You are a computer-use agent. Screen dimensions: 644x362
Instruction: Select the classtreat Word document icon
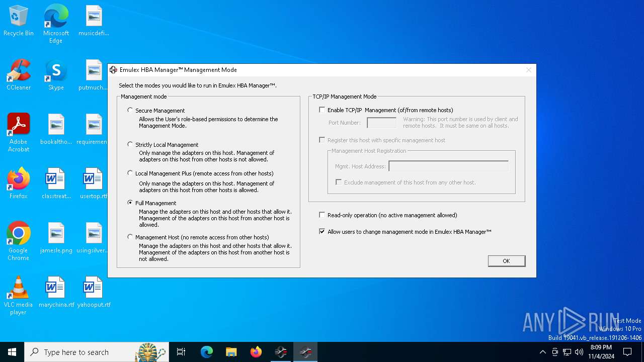(x=56, y=184)
